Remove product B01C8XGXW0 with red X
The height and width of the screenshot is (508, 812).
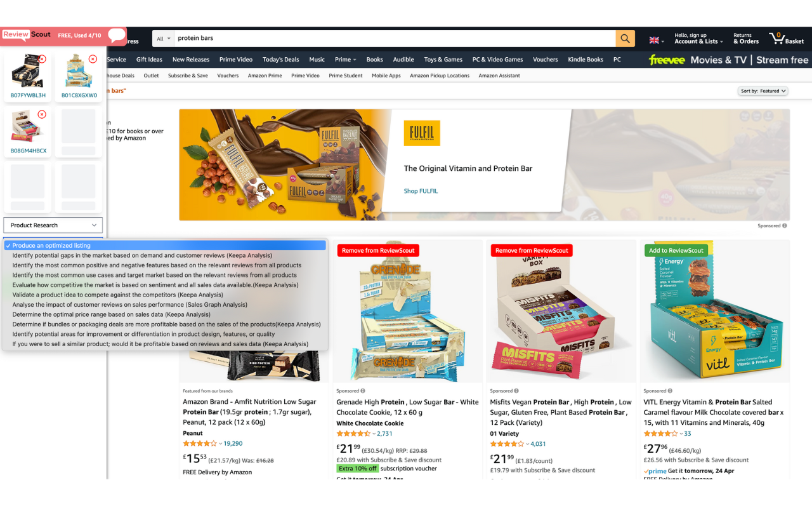tap(93, 59)
